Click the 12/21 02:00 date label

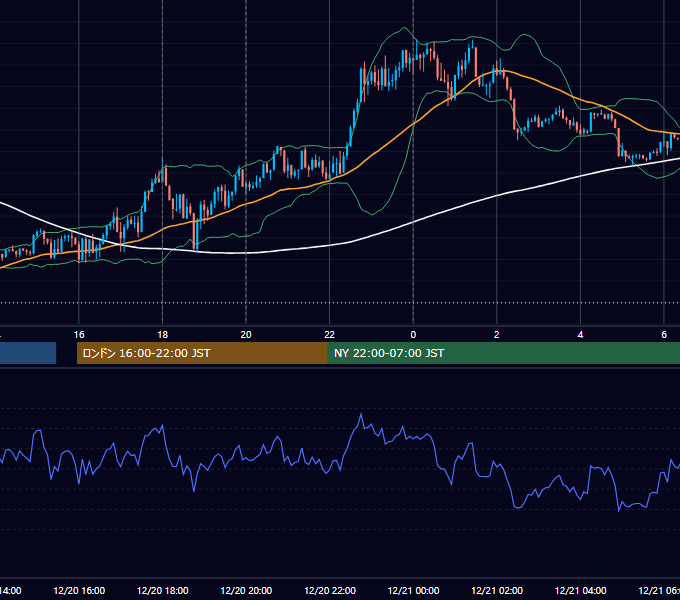(x=497, y=590)
